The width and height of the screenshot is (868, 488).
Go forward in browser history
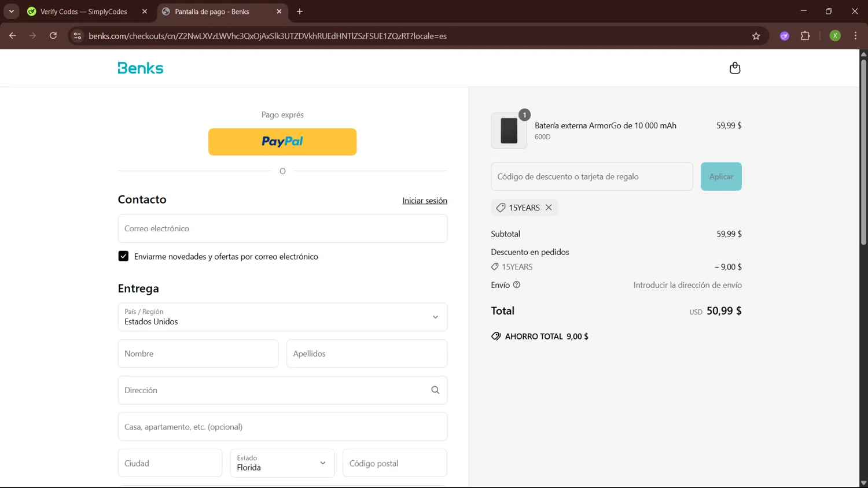point(33,36)
